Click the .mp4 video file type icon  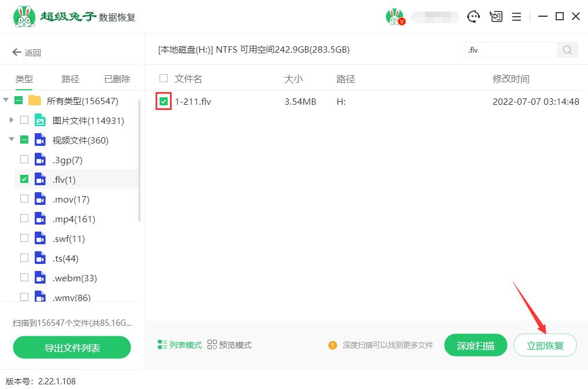tap(40, 219)
